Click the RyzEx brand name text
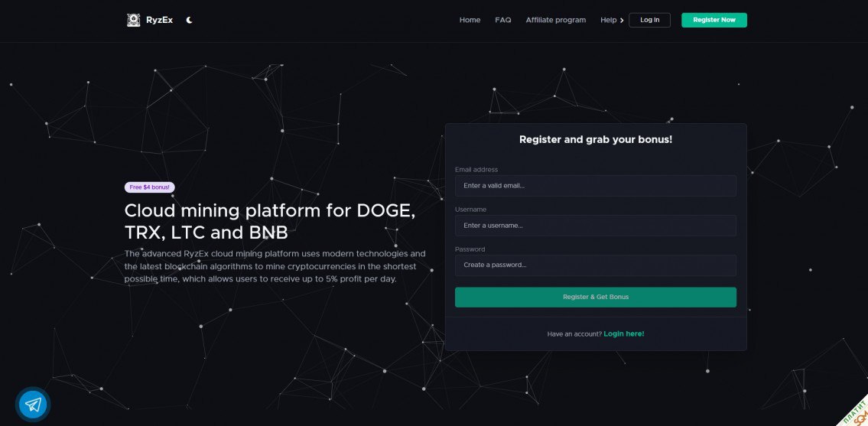The image size is (868, 426). click(160, 21)
